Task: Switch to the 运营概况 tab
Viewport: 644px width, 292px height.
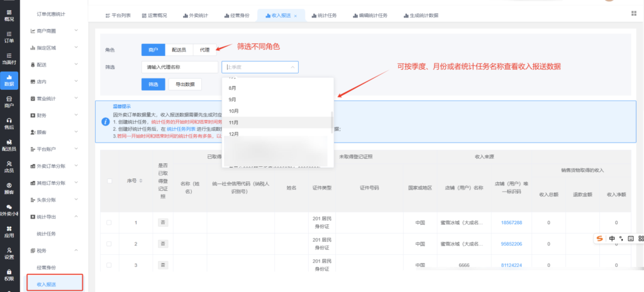Action: 155,14
